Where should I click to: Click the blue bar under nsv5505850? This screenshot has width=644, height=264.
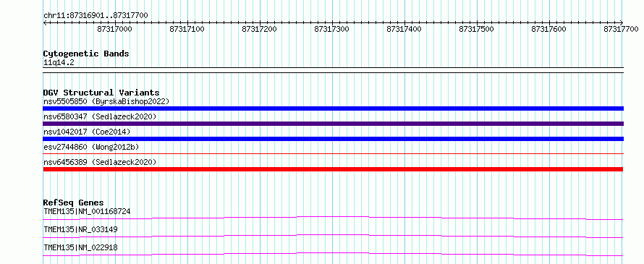tap(333, 108)
